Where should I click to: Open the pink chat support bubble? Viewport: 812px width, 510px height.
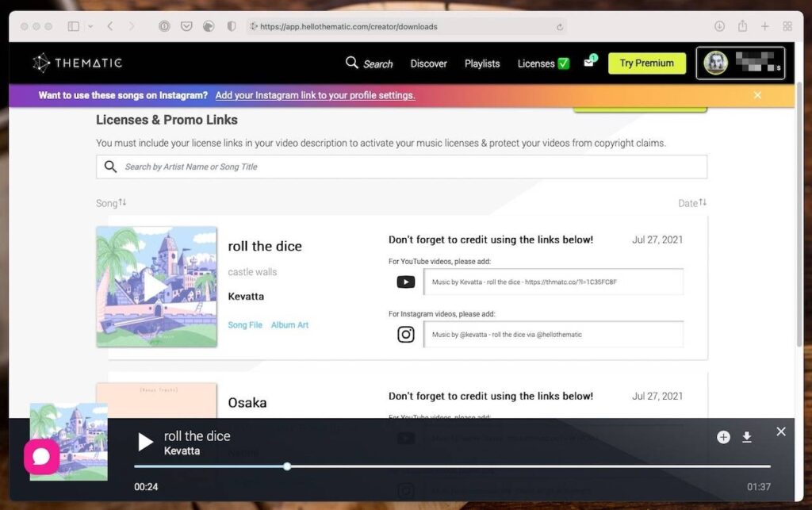(41, 456)
